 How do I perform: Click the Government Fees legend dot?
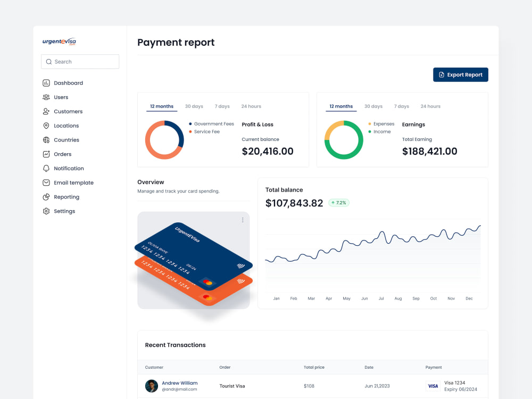[190, 124]
